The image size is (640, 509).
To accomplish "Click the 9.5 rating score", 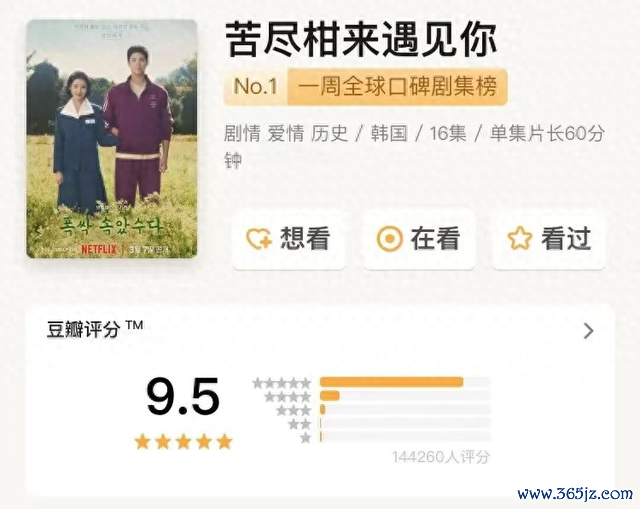I will coord(182,397).
